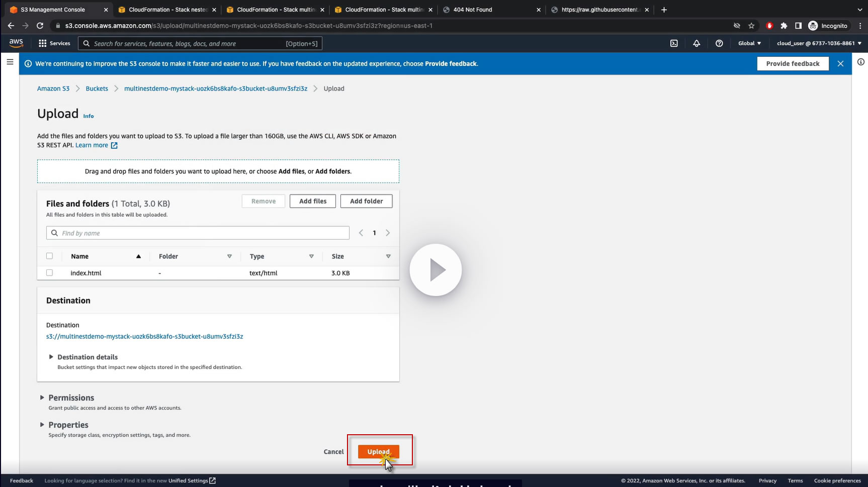Select all files checkbox in table header
This screenshot has height=487, width=868.
49,256
